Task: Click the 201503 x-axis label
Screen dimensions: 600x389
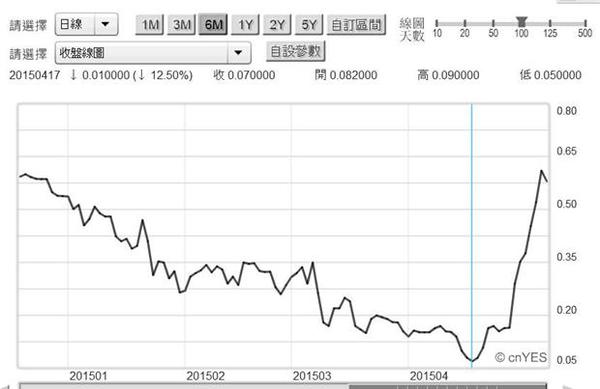Action: (312, 376)
